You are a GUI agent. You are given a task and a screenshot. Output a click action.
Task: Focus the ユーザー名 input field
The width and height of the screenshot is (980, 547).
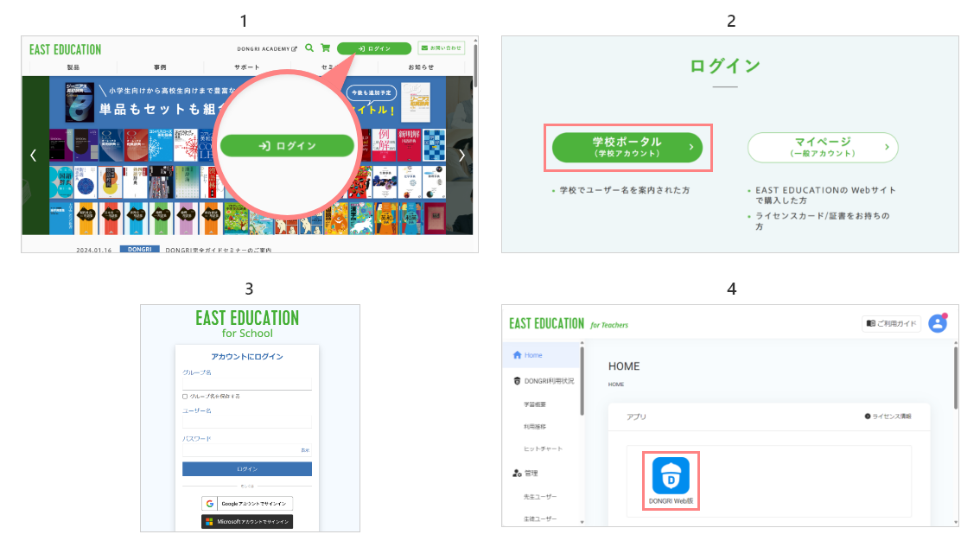click(247, 422)
